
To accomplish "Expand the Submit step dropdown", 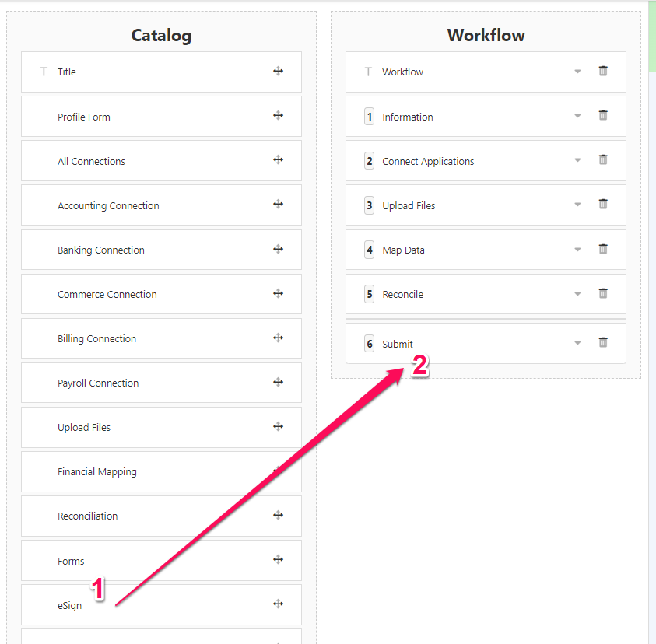I will pyautogui.click(x=577, y=343).
